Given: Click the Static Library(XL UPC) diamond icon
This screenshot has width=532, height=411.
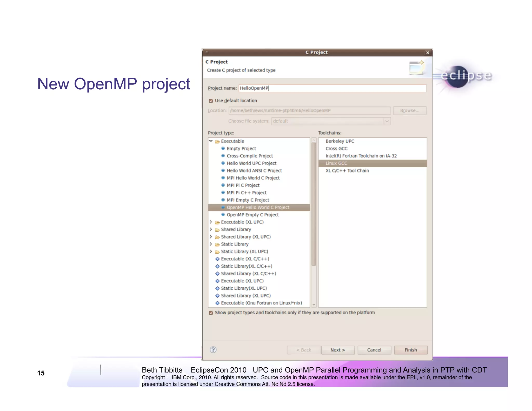Looking at the screenshot, I should 217,288.
